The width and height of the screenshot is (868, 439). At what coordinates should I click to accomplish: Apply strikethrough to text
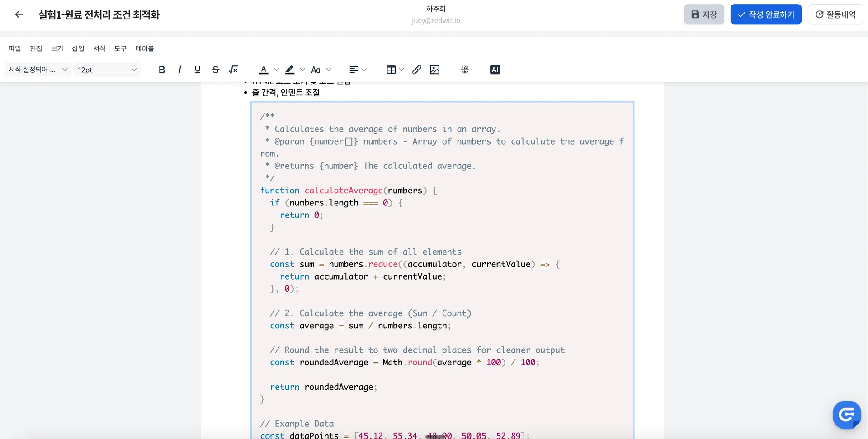tap(216, 70)
